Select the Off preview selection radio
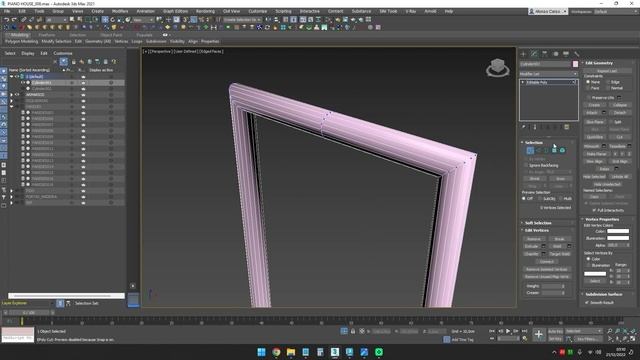Viewport: 640px width, 360px height. 524,198
